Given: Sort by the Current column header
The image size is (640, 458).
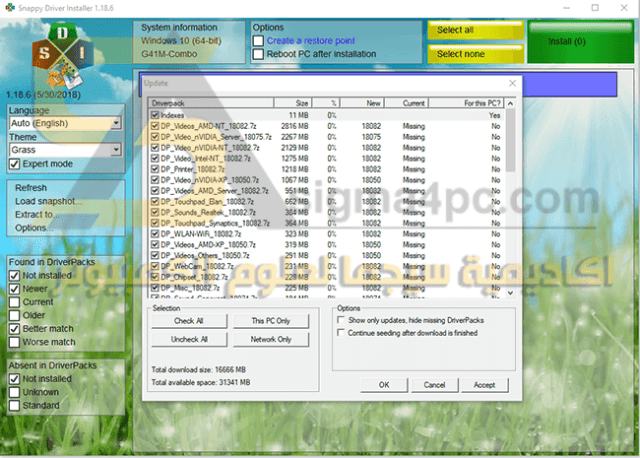Looking at the screenshot, I should [407, 103].
